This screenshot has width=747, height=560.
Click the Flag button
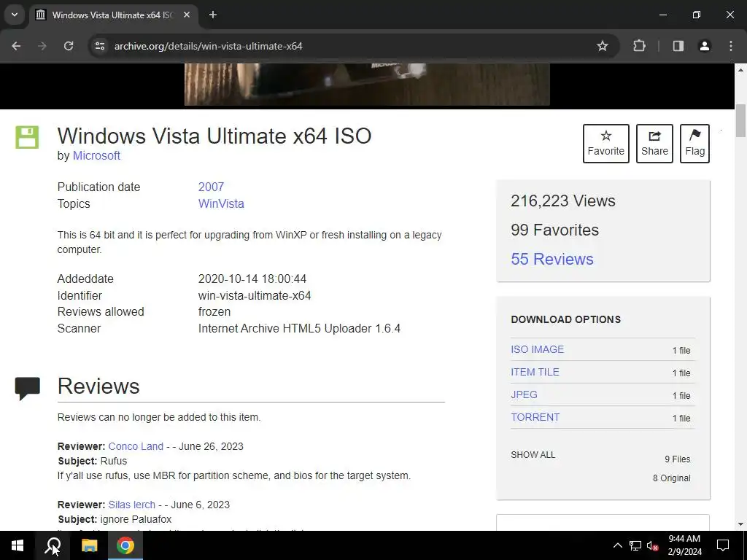[x=694, y=144]
